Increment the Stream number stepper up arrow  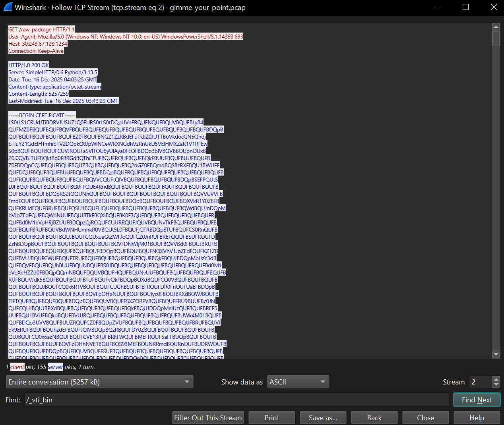click(496, 379)
